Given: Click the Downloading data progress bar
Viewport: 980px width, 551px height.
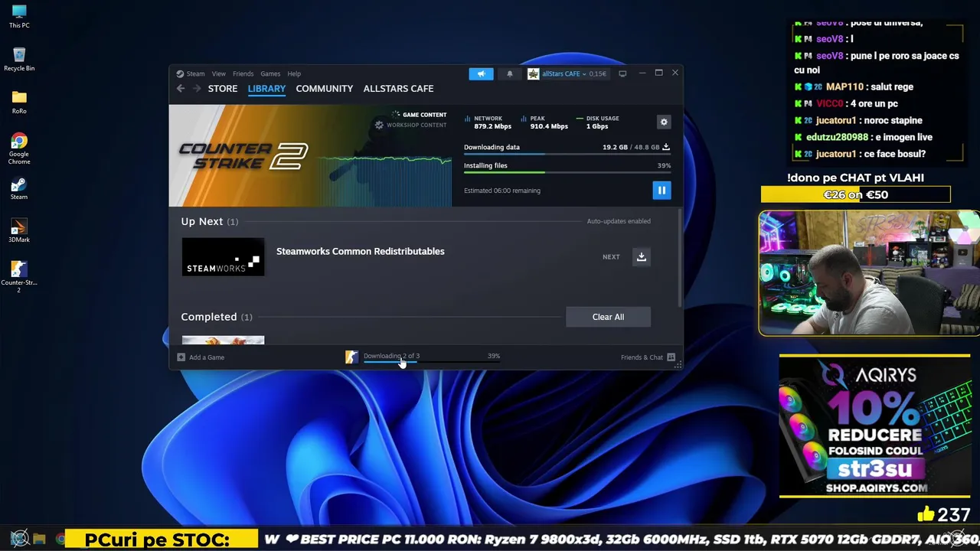Looking at the screenshot, I should pos(567,155).
